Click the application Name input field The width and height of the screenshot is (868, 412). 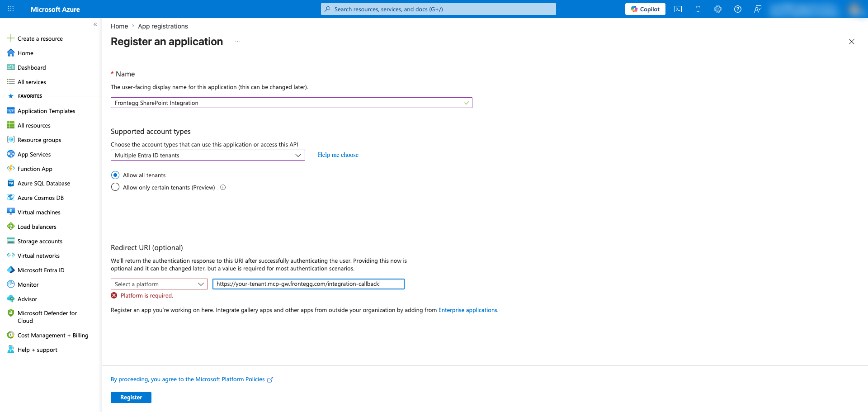coord(292,103)
